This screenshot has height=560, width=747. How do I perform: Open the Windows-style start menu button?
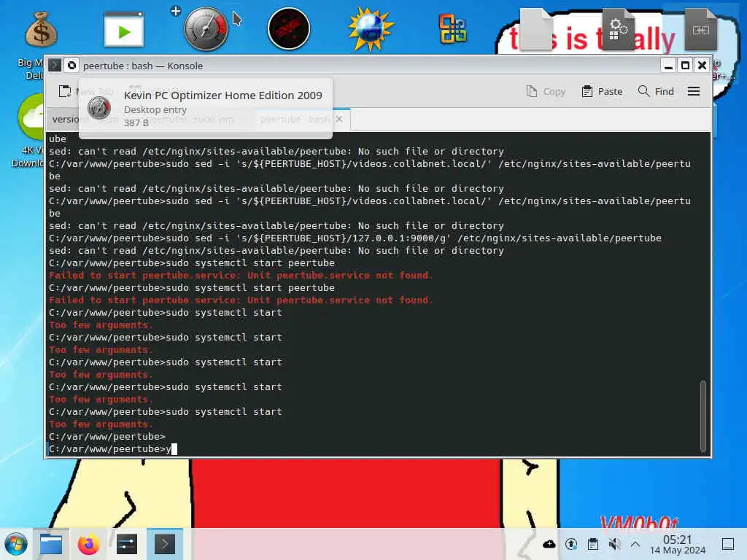(x=16, y=544)
